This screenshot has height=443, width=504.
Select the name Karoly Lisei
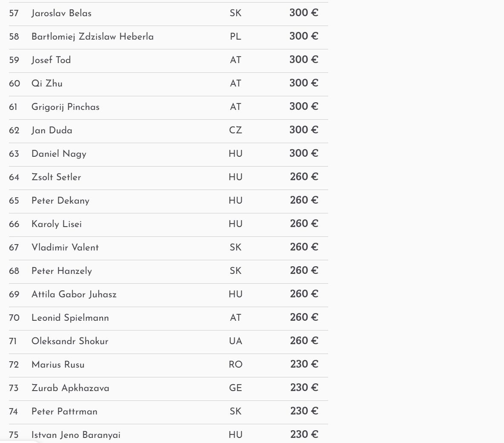(x=57, y=224)
